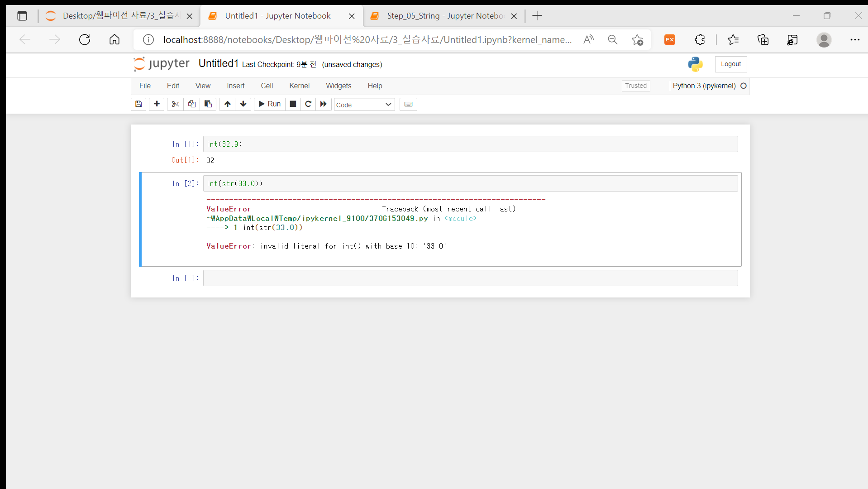This screenshot has width=868, height=489.
Task: Open a new browser tab
Action: pyautogui.click(x=537, y=16)
